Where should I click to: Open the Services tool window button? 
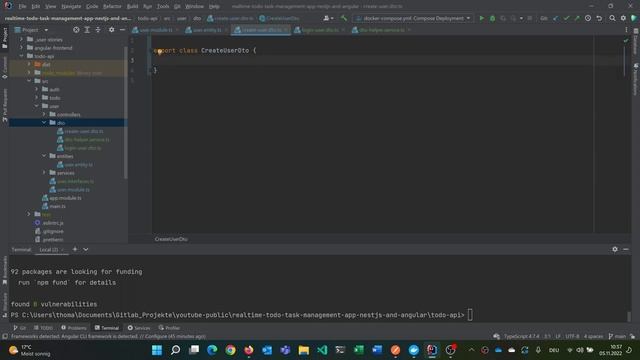coord(139,328)
